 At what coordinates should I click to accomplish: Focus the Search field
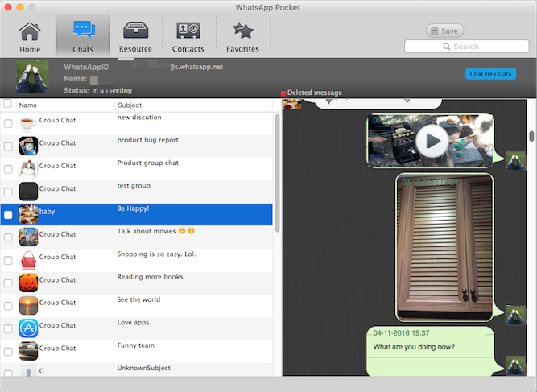pos(466,47)
